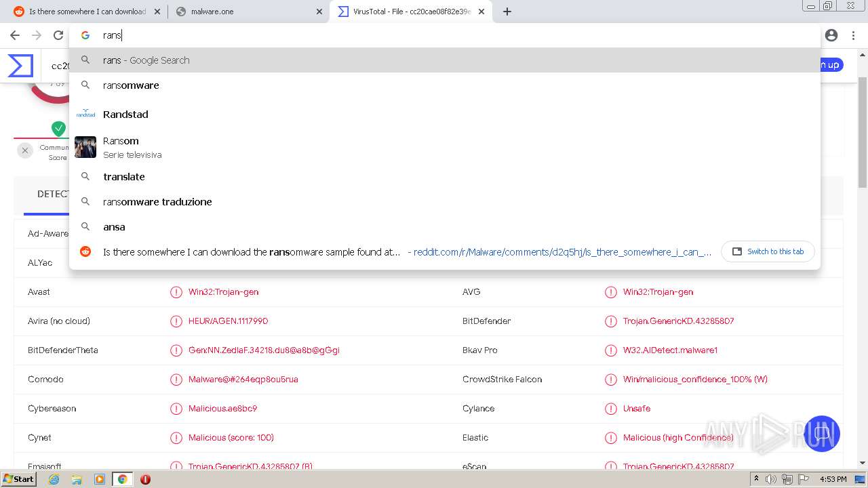Click the 4:53 PM system clock
868x488 pixels.
point(833,479)
